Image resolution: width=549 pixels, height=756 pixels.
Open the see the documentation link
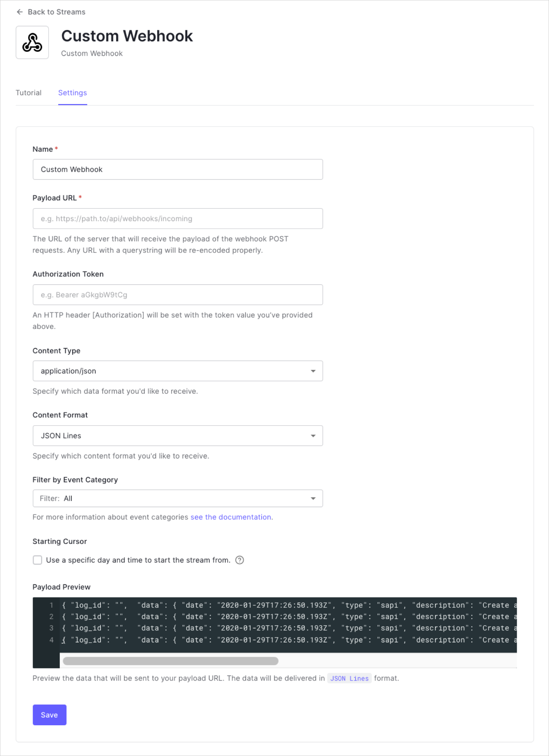coord(231,517)
